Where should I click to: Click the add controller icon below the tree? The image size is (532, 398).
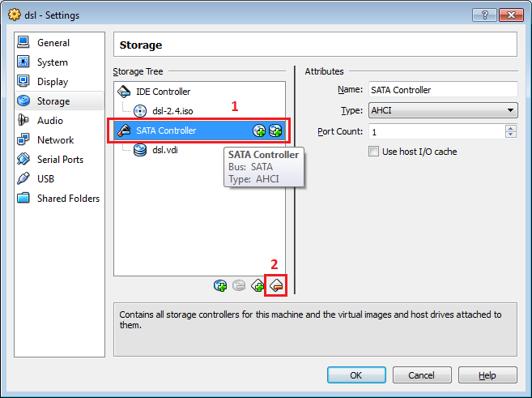pyautogui.click(x=257, y=285)
